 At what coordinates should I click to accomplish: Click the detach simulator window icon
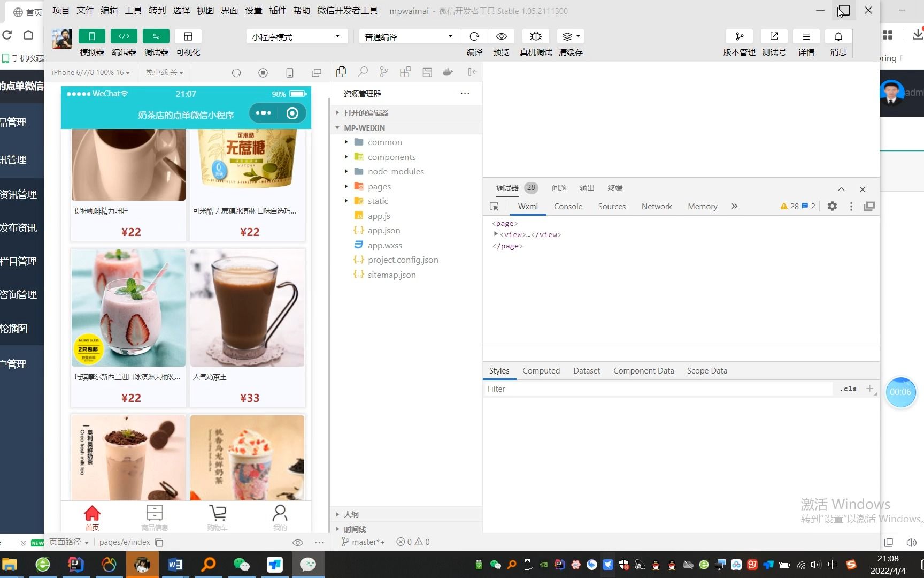(317, 72)
